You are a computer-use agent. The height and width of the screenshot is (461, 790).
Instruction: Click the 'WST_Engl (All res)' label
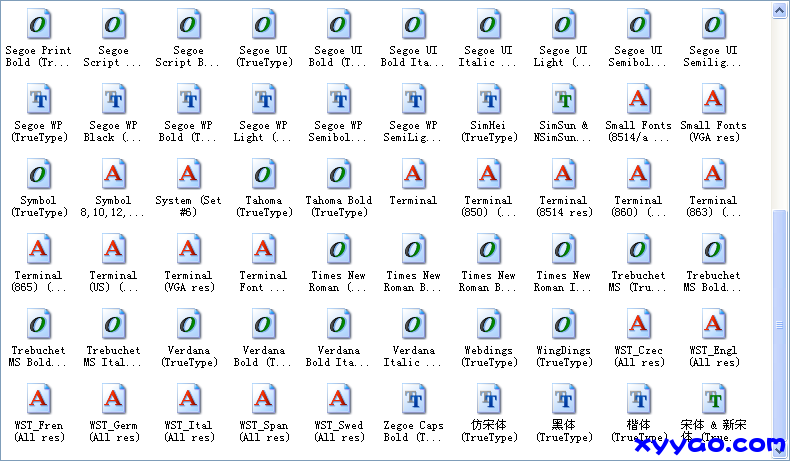coord(713,357)
